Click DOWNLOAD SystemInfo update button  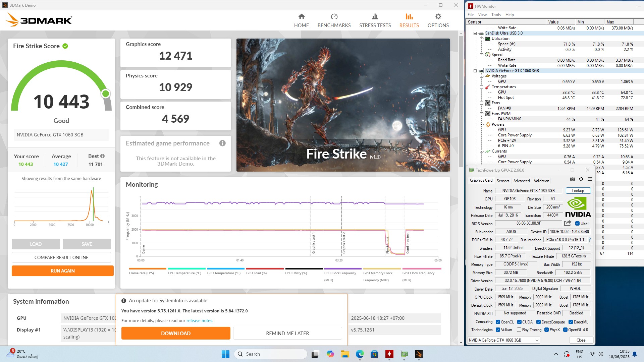pos(176,333)
